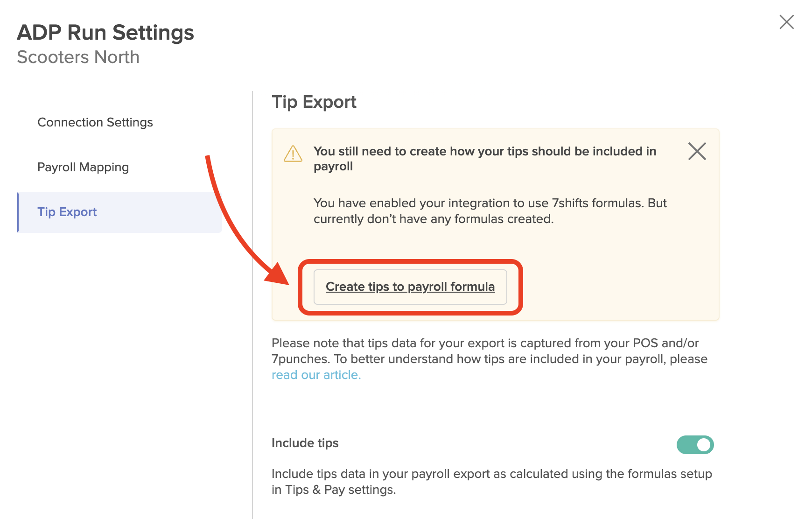Click the Tip Export section heading
This screenshot has width=812, height=519.
(x=314, y=102)
